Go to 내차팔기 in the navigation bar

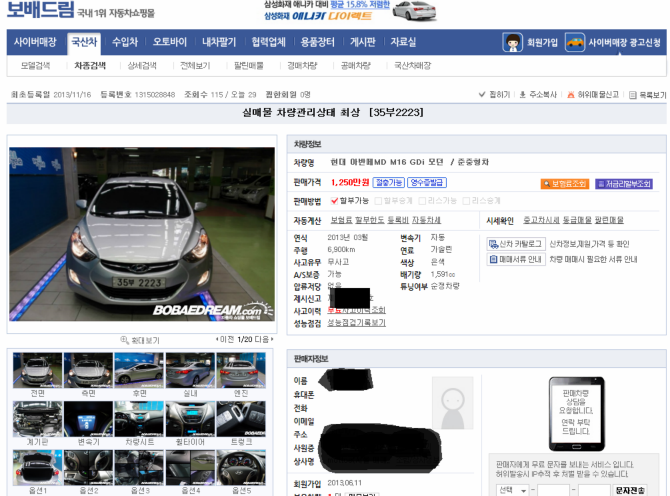(x=219, y=42)
